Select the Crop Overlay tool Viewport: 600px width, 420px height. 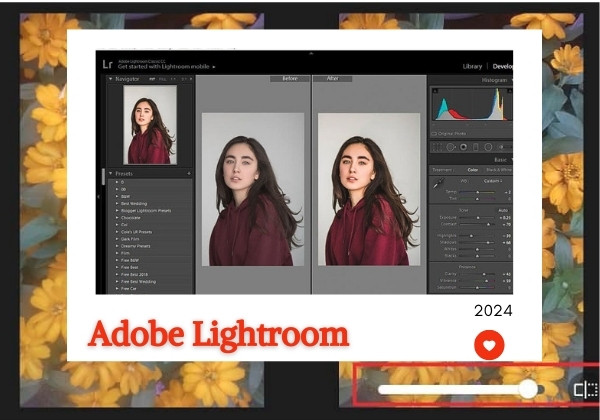437,147
